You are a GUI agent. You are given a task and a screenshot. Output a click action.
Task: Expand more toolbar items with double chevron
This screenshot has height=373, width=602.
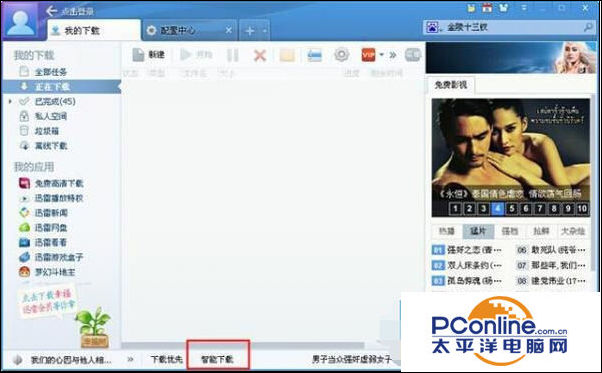pyautogui.click(x=392, y=55)
